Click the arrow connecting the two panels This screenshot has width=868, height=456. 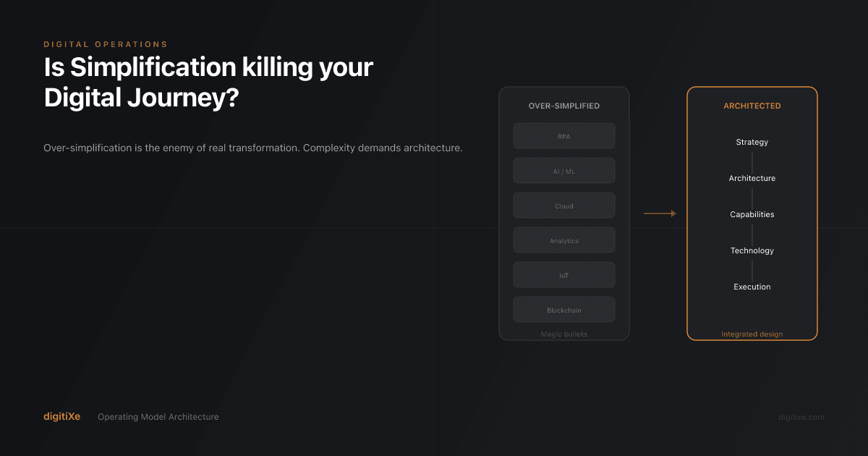click(x=660, y=213)
